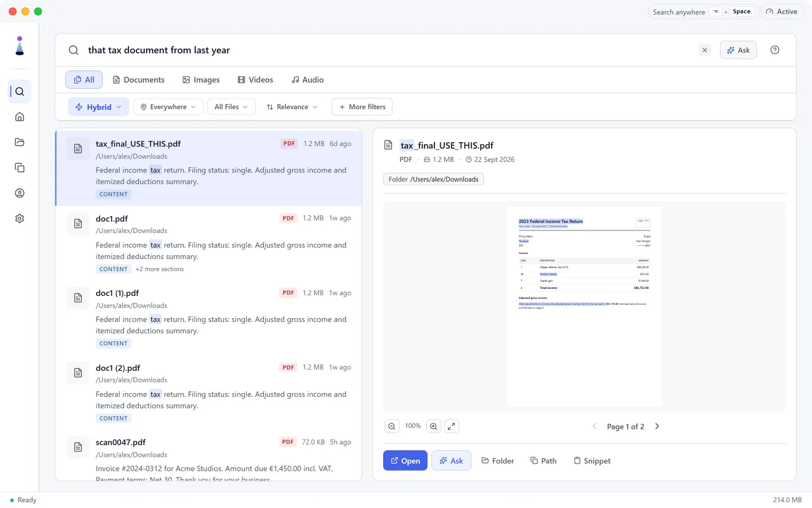Screen dimensions: 812x508
Task: Switch to the Audio tab
Action: point(307,79)
